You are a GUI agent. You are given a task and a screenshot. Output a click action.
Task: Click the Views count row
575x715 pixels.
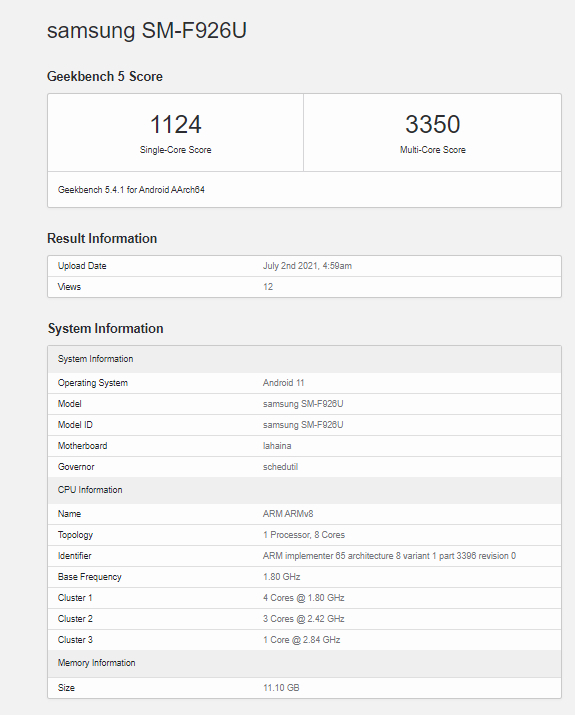pos(305,287)
